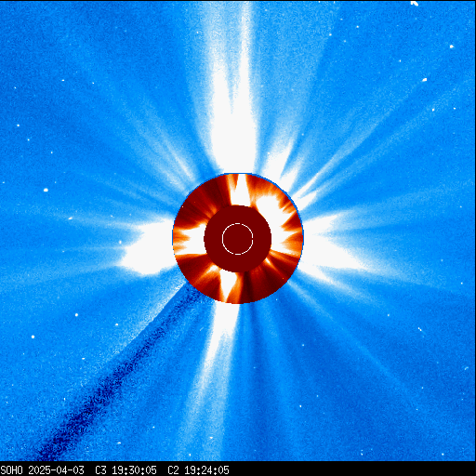This screenshot has width=476, height=476.
Task: Click the orange C2 ring's top streamer
Action: pos(240,190)
